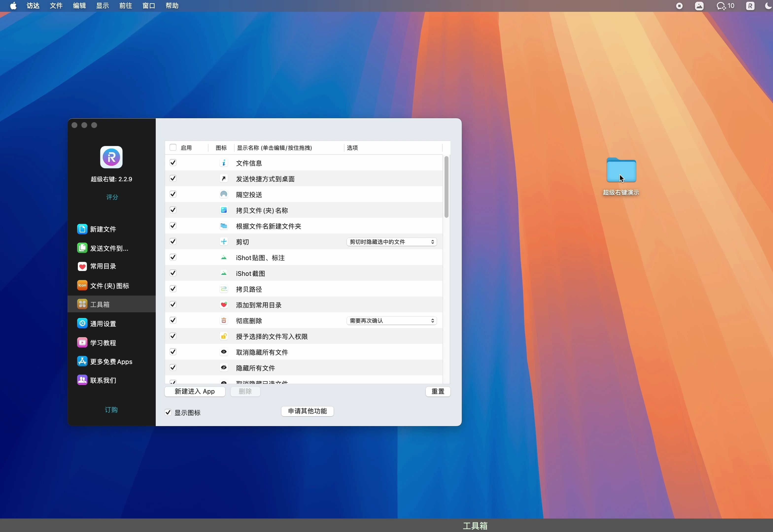Click the 取消隐藏所有文件 eye icon
This screenshot has width=773, height=532.
[x=224, y=352]
